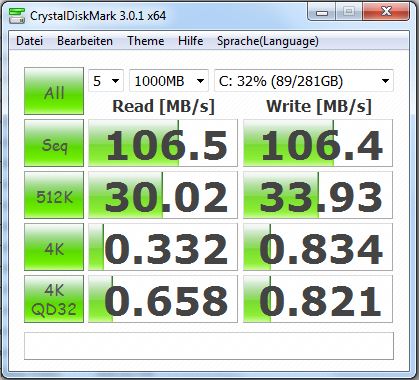Click the Seq write result 106.4
Viewport: 419px width, 380px height.
click(318, 143)
